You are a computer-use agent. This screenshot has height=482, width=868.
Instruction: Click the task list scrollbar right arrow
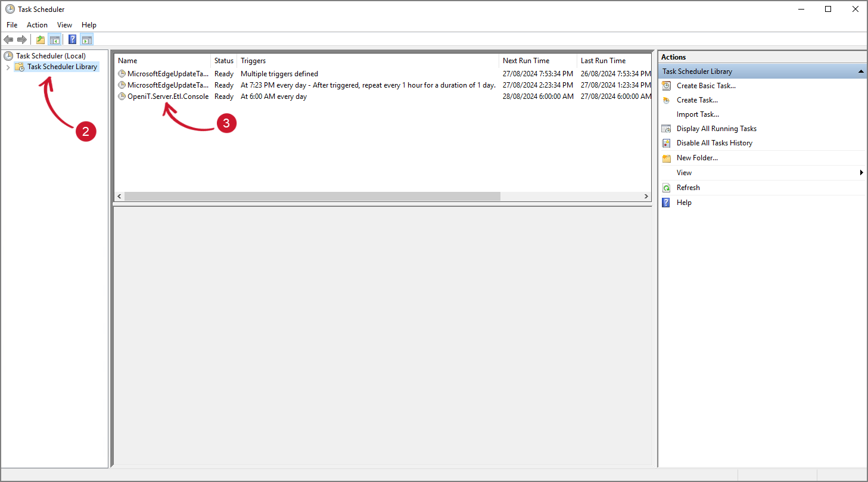pos(646,197)
